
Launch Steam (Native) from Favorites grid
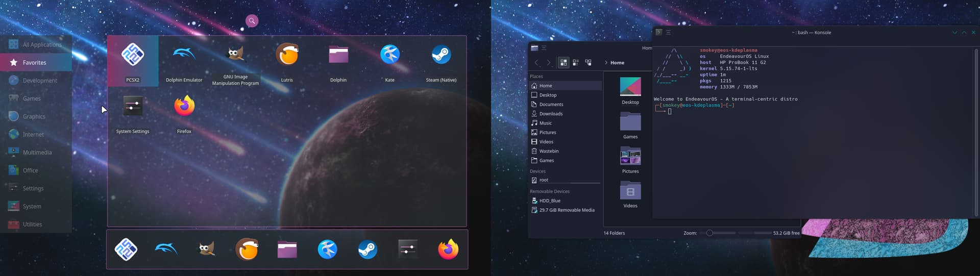point(441,61)
